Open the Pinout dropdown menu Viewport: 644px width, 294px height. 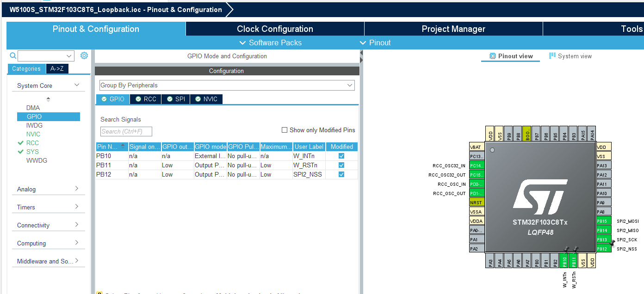pos(375,43)
